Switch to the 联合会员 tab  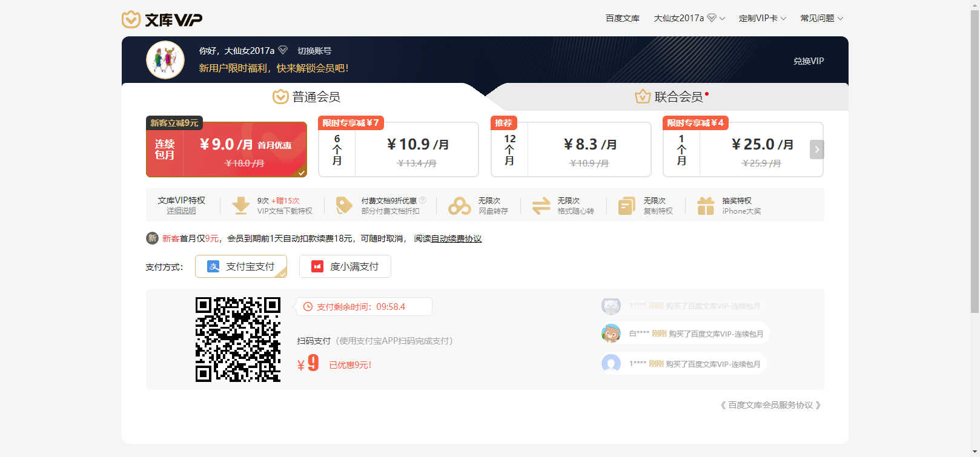click(x=672, y=97)
